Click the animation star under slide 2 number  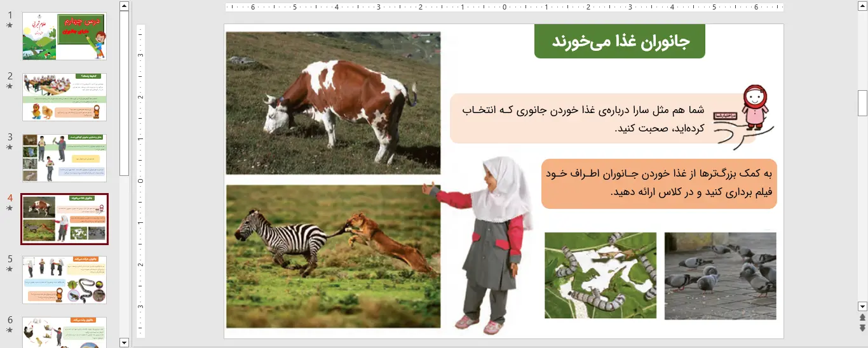(x=10, y=86)
